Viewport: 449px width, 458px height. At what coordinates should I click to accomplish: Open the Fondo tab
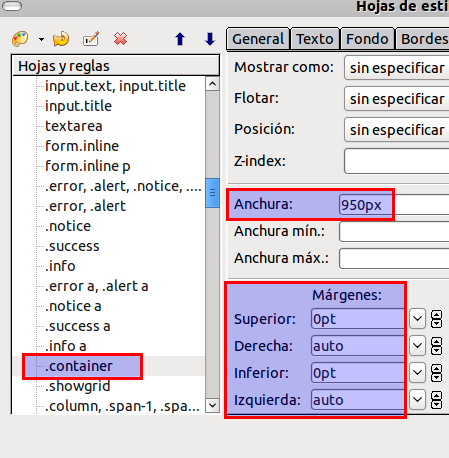tap(367, 39)
